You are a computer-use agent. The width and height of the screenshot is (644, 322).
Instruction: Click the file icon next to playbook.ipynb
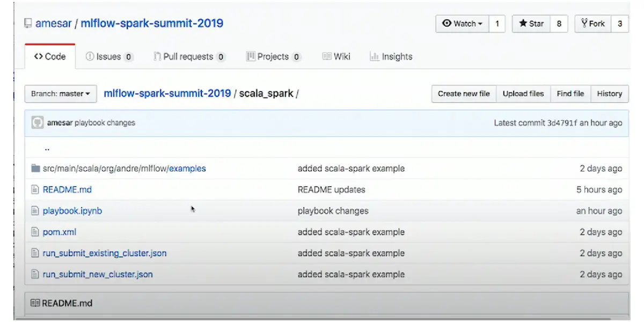click(35, 211)
